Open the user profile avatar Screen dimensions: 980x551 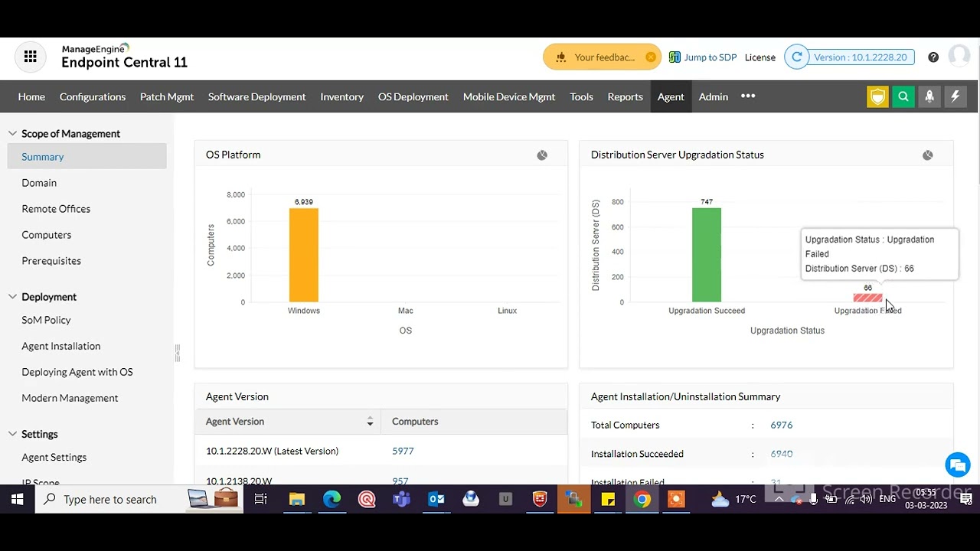click(x=959, y=57)
